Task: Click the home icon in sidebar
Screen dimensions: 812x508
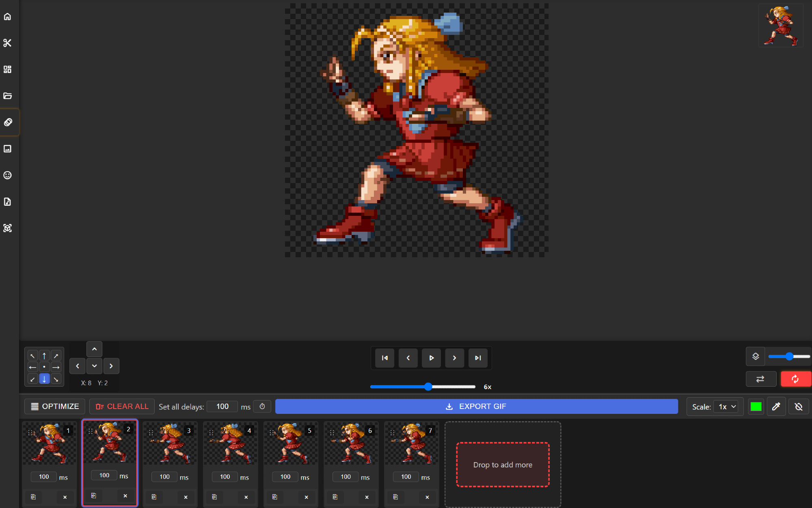Action: 7,17
